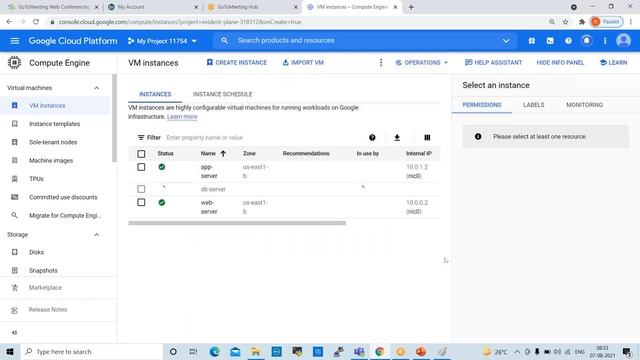Click the Compute Engine chip icon

click(x=14, y=62)
